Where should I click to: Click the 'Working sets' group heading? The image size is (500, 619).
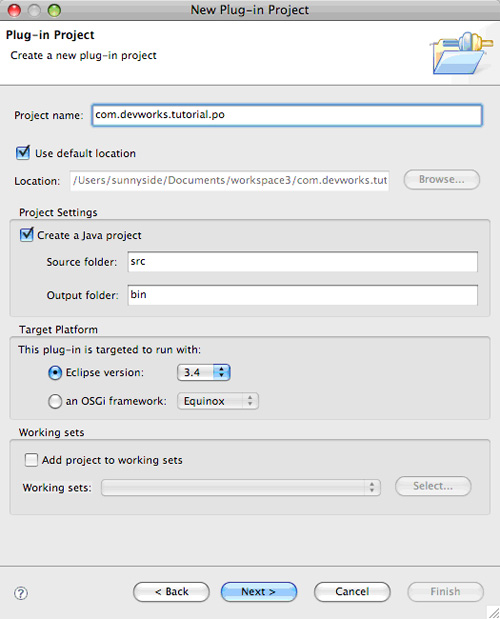(52, 432)
